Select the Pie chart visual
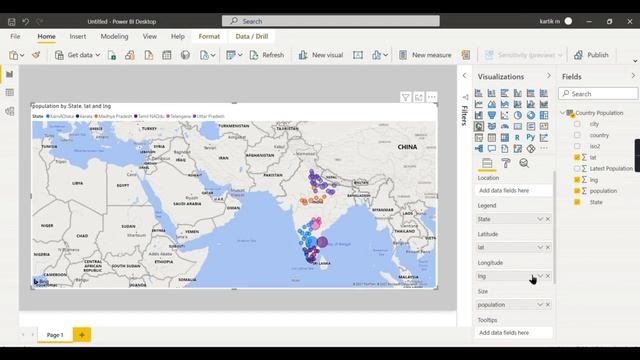This screenshot has width=640, height=360. pyautogui.click(x=518, y=115)
